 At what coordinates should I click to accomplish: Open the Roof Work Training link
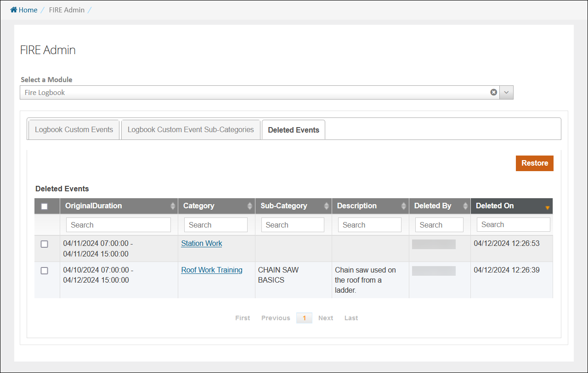212,270
